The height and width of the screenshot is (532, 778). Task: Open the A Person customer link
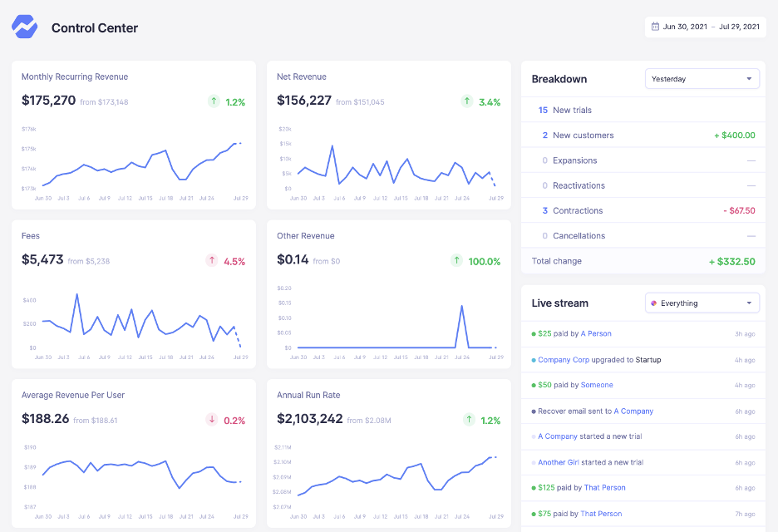596,333
